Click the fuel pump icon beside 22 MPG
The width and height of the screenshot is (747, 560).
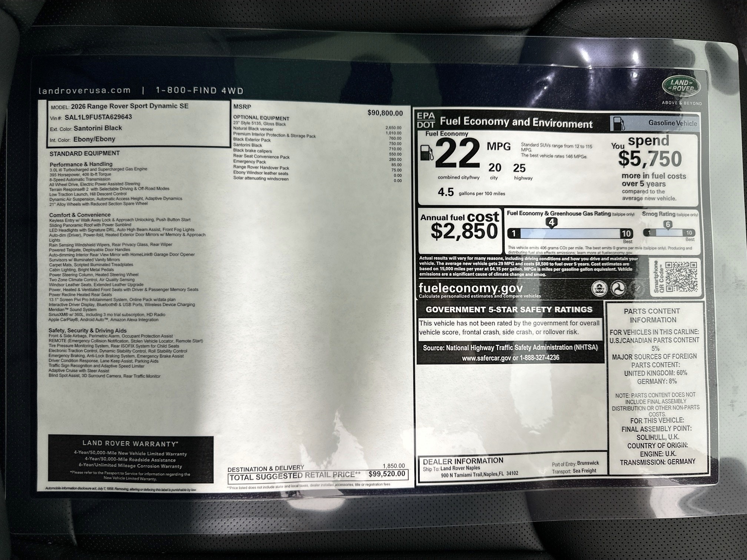coord(427,153)
